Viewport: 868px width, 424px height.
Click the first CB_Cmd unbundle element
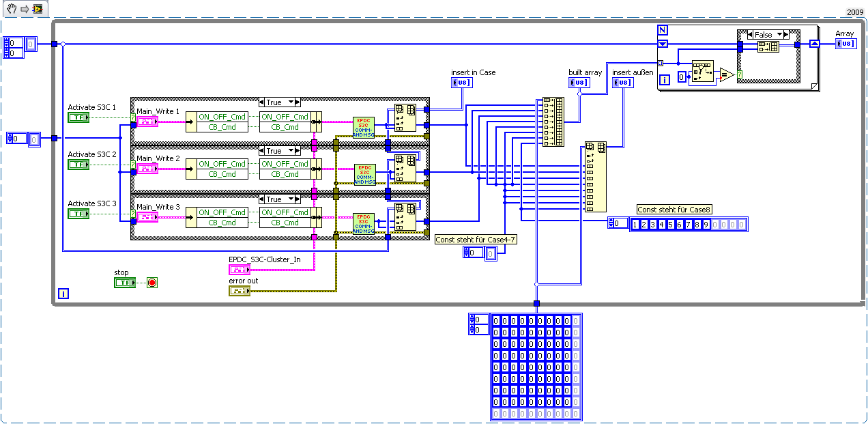(x=221, y=126)
